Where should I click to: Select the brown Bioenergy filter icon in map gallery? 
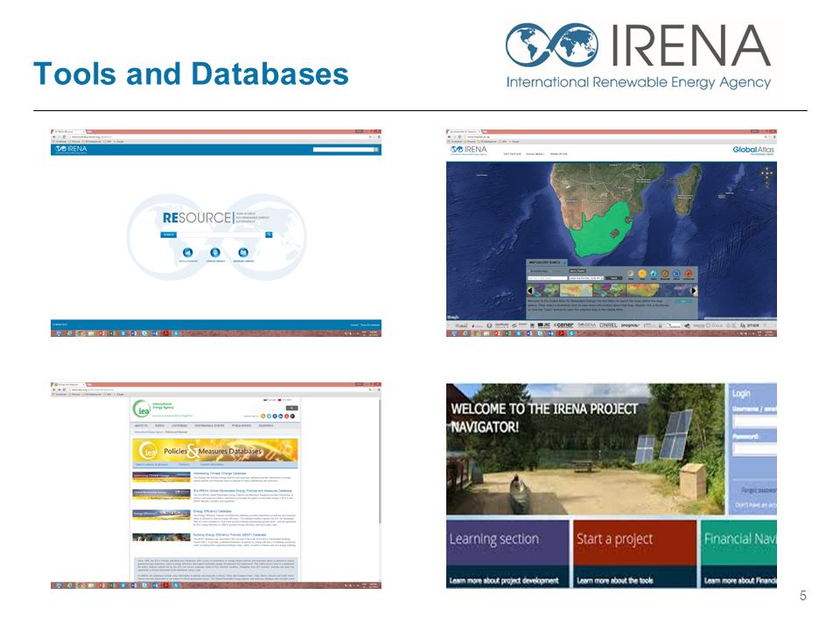click(665, 274)
